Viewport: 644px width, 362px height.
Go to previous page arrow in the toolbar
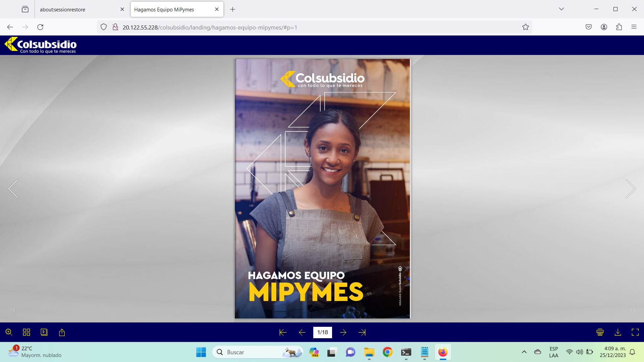302,332
